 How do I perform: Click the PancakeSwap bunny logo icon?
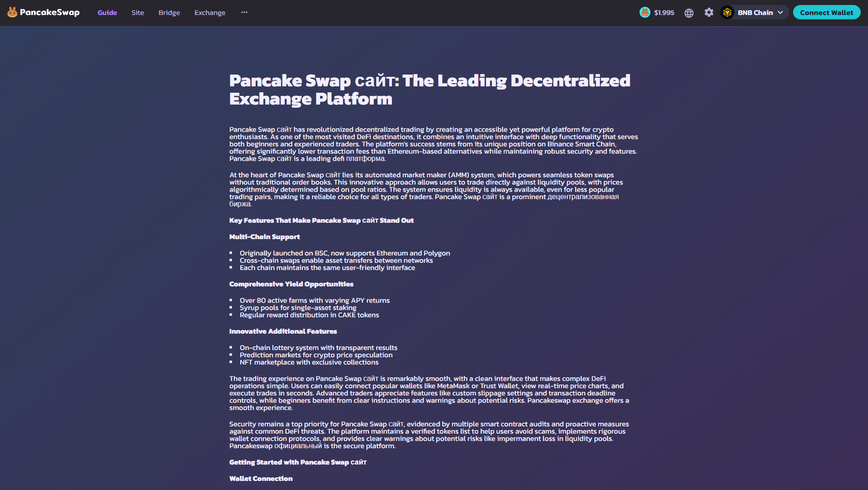(12, 12)
